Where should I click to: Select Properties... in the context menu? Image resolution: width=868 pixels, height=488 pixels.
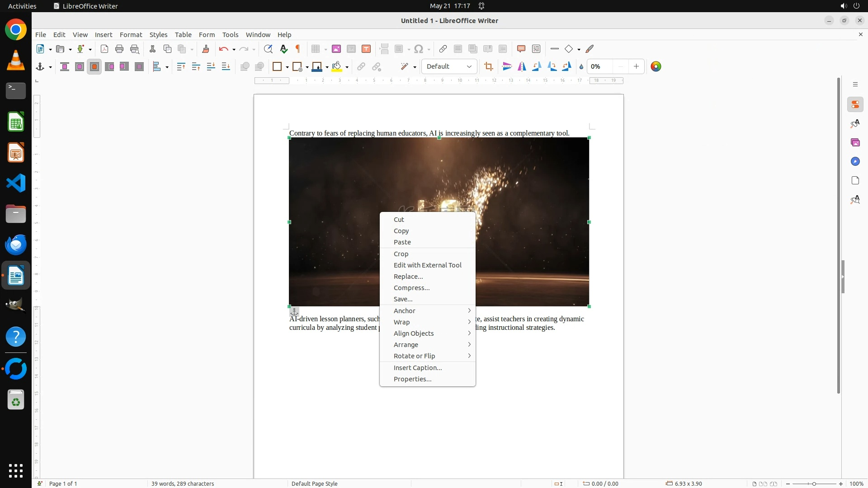412,379
